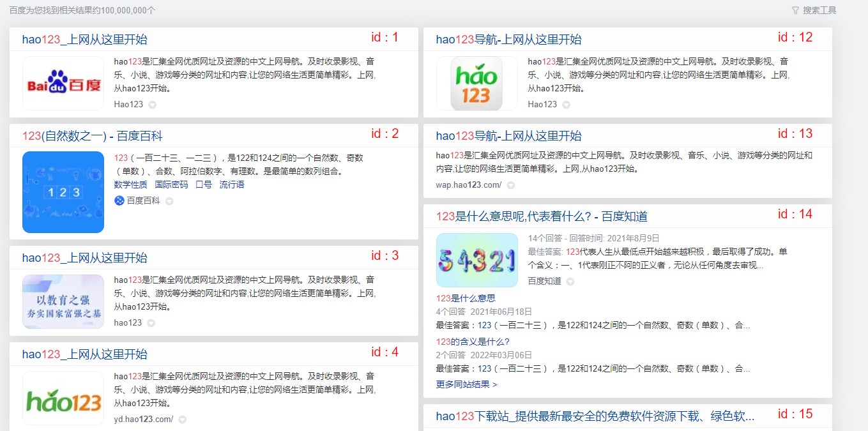
Task: Click the blue 百度百科 source icon
Action: (119, 200)
